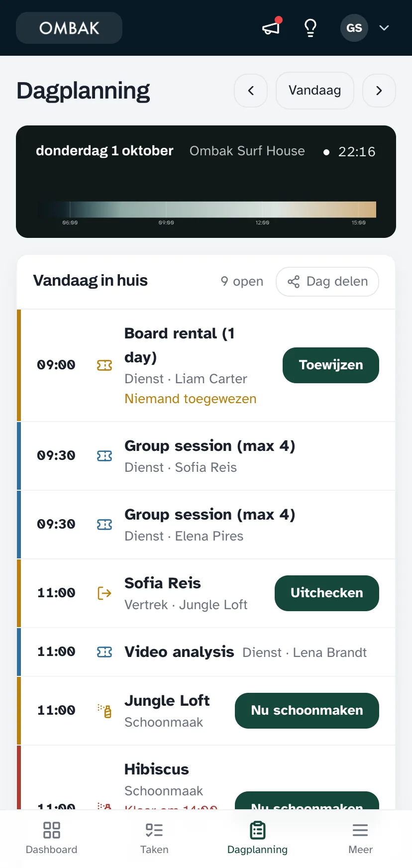The height and width of the screenshot is (868, 412).
Task: Open the OMBAK logo home link
Action: 69,28
